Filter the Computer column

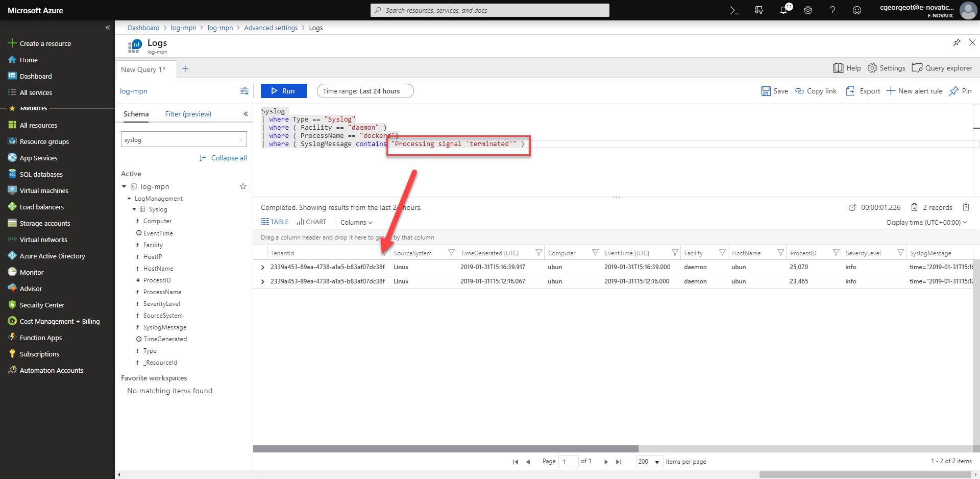click(595, 253)
